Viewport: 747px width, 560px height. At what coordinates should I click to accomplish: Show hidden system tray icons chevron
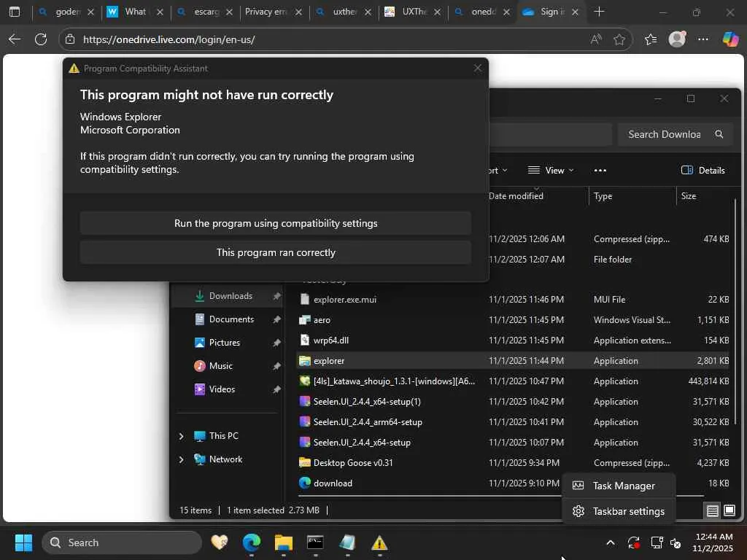coord(611,542)
